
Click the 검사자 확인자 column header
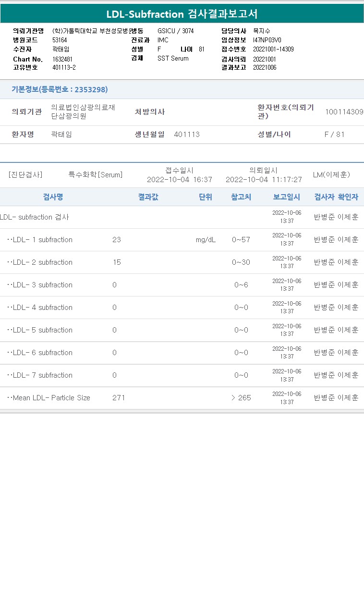pos(336,197)
